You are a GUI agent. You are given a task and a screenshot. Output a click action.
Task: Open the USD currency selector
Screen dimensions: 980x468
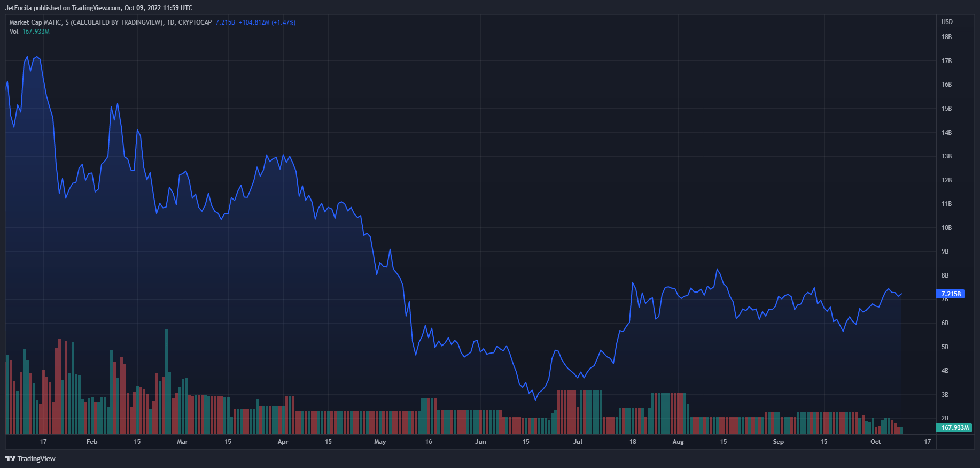pyautogui.click(x=947, y=22)
